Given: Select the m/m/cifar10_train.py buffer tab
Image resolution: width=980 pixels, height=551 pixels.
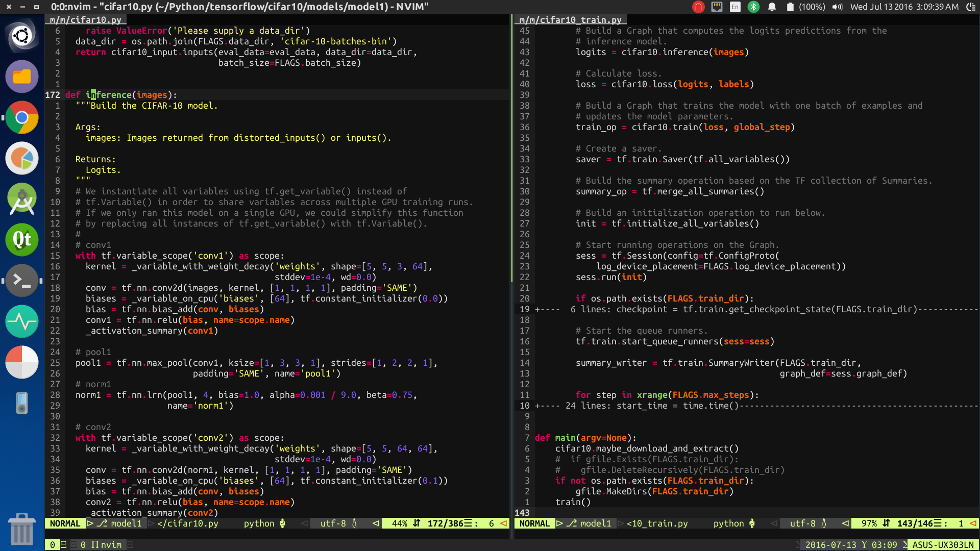Looking at the screenshot, I should pyautogui.click(x=570, y=20).
